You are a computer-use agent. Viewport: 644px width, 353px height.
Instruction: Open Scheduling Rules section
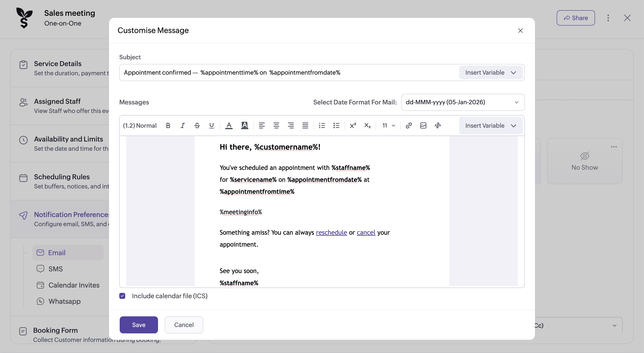pos(60,181)
